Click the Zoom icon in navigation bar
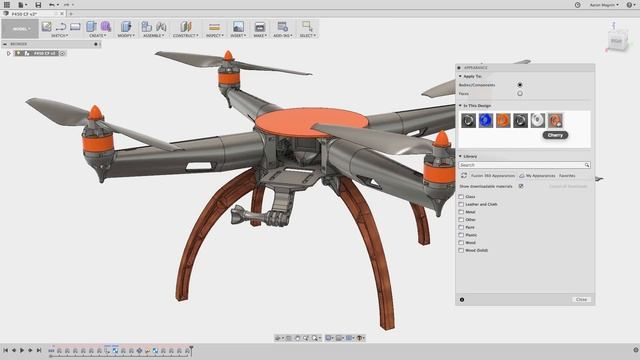This screenshot has height=360, width=640. pos(306,338)
